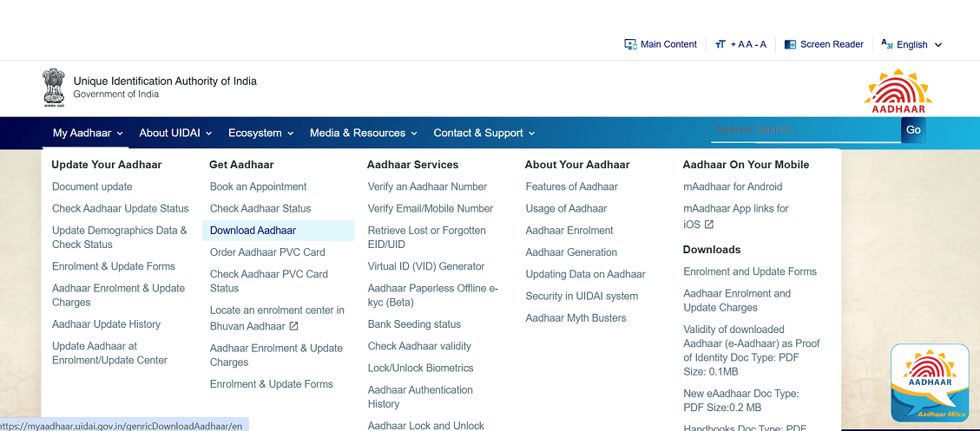Image resolution: width=980 pixels, height=431 pixels.
Task: Click the Search input field
Action: pyautogui.click(x=806, y=130)
